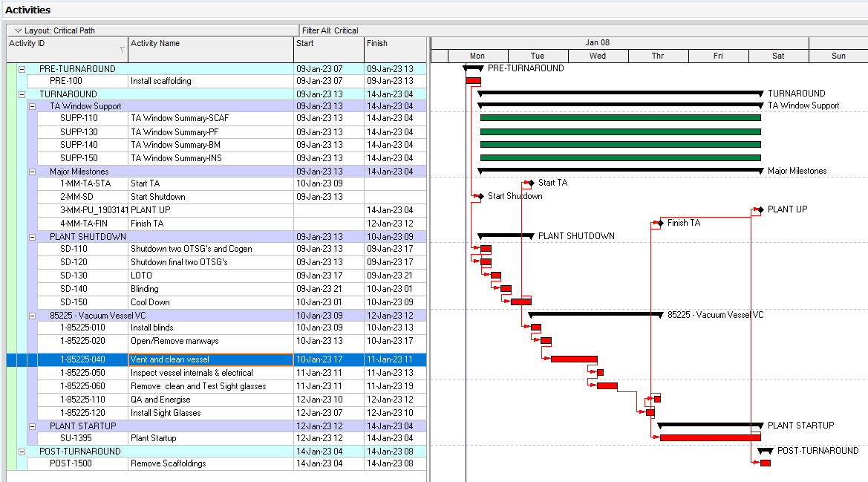The width and height of the screenshot is (868, 482).
Task: Collapse the TA Window Support group
Action: pos(32,106)
